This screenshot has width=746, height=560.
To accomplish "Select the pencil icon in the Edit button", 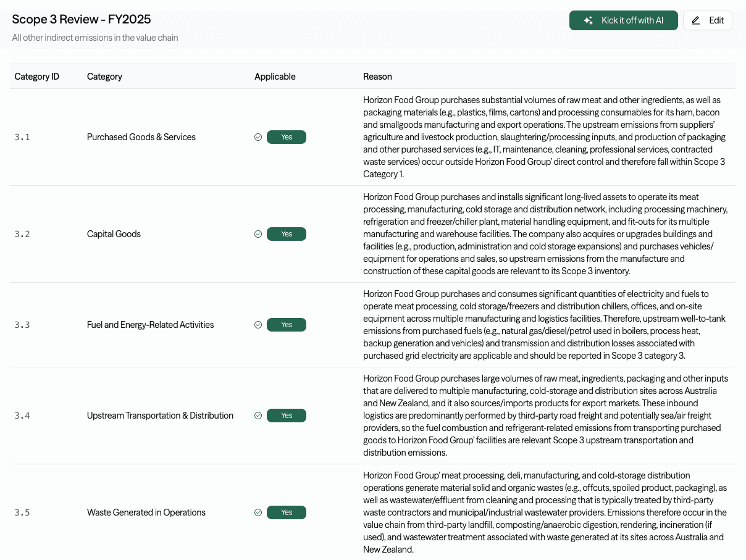I will 695,20.
